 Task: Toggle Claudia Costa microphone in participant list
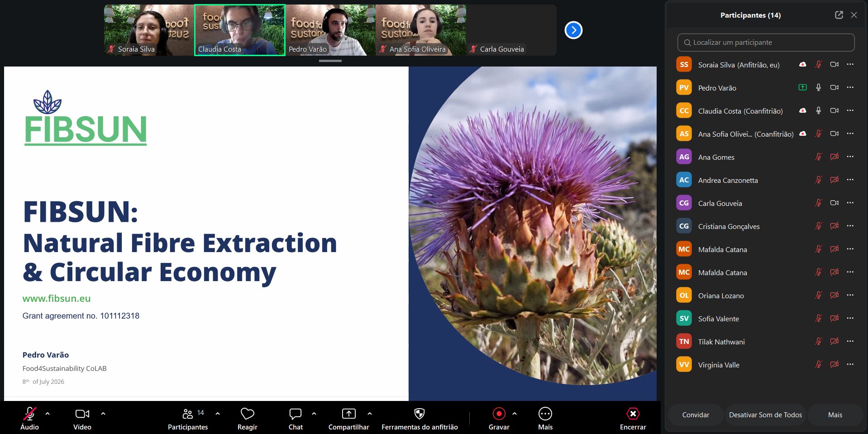(x=818, y=111)
